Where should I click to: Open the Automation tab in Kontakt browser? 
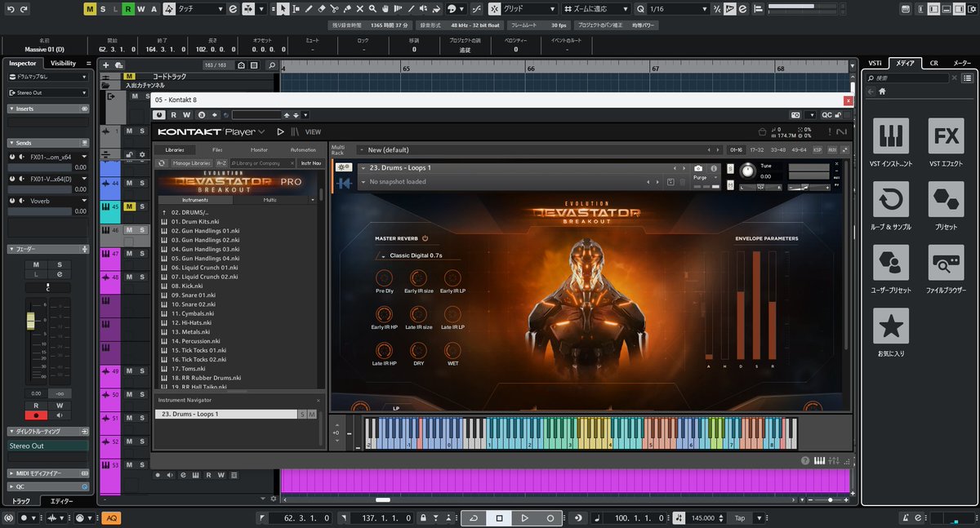point(303,150)
